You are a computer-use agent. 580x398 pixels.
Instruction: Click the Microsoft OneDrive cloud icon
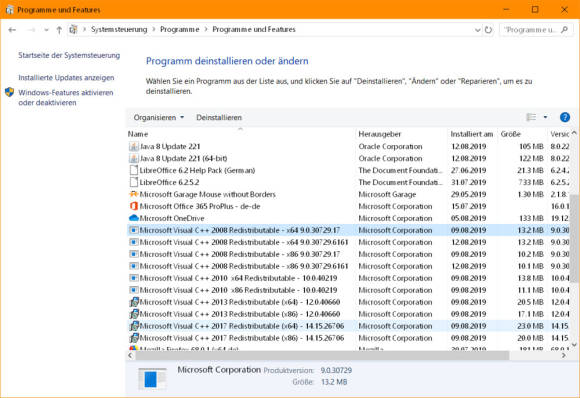(x=134, y=218)
